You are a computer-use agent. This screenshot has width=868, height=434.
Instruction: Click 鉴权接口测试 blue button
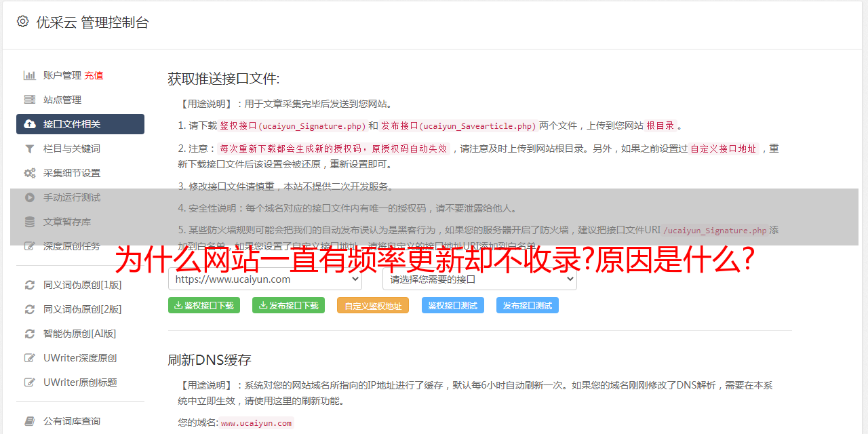(453, 305)
